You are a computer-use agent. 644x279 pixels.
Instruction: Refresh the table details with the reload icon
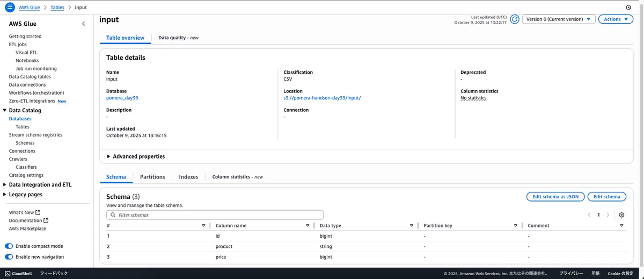pyautogui.click(x=515, y=19)
